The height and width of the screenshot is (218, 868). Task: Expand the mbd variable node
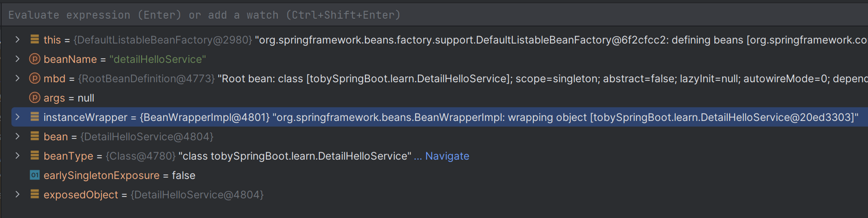[x=17, y=79]
